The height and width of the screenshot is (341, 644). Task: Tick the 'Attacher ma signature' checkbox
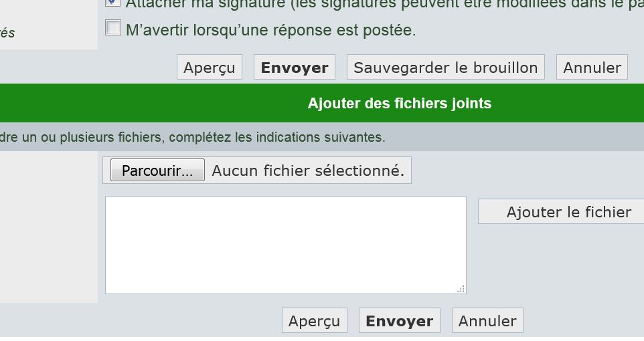tap(113, 3)
